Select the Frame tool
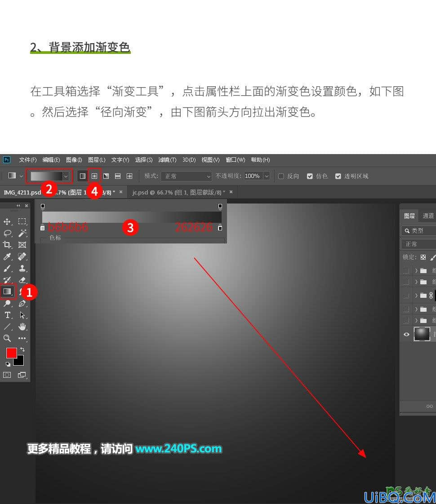Screen dimensions: 436x504 (22, 245)
